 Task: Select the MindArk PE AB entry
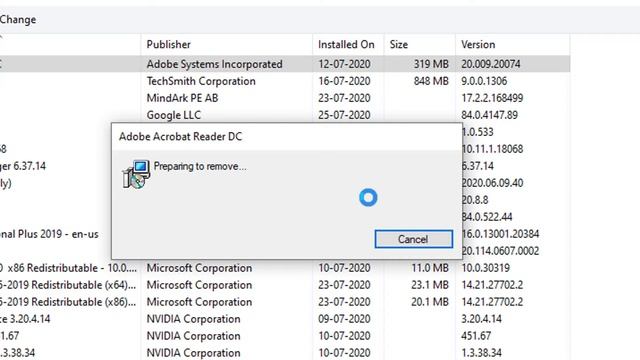[182, 98]
